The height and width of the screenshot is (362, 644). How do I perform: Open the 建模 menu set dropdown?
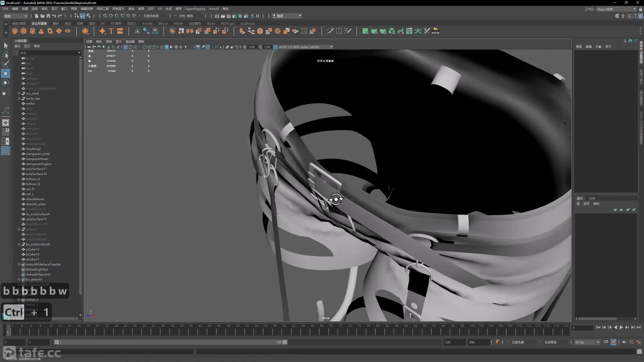[x=15, y=16]
